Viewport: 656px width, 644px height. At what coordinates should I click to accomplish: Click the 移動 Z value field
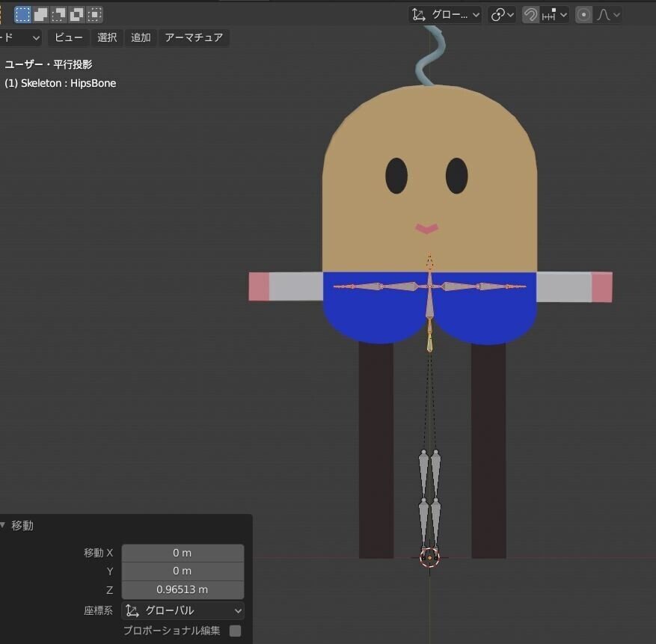[182, 589]
